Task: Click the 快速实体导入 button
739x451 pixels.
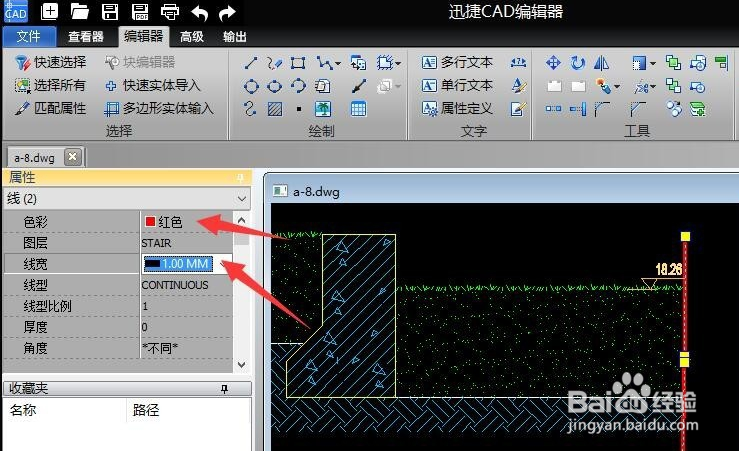Action: pos(153,85)
